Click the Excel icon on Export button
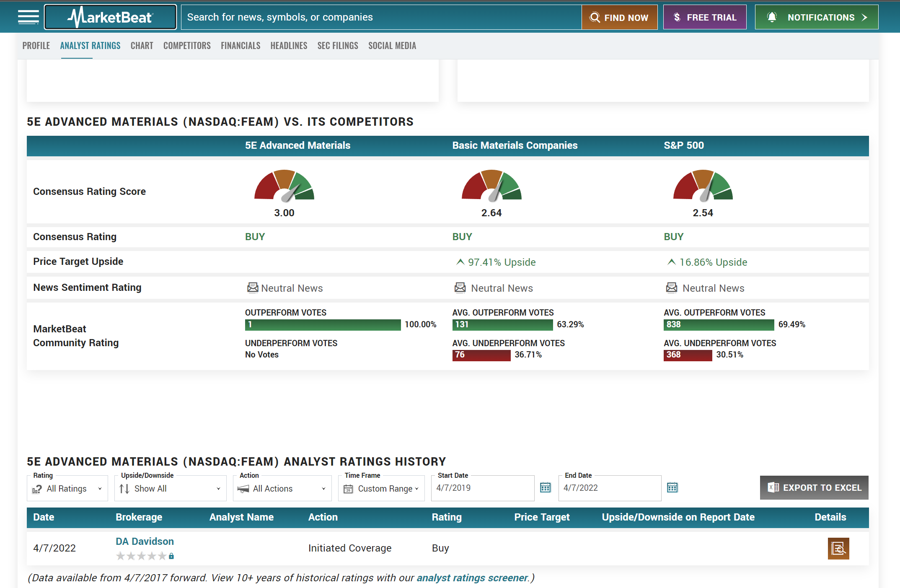 tap(773, 487)
